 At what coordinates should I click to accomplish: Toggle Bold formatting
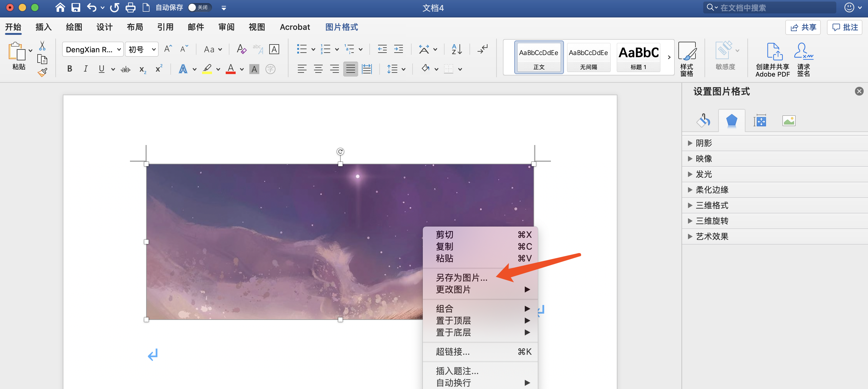tap(69, 69)
